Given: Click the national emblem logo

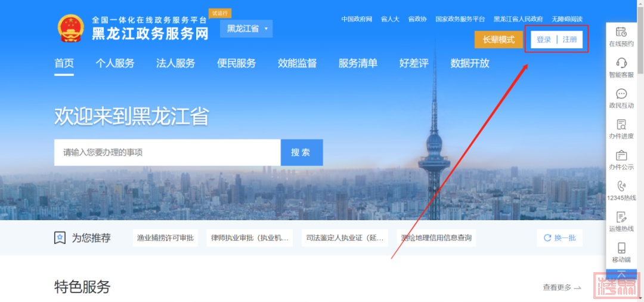Looking at the screenshot, I should (70, 29).
